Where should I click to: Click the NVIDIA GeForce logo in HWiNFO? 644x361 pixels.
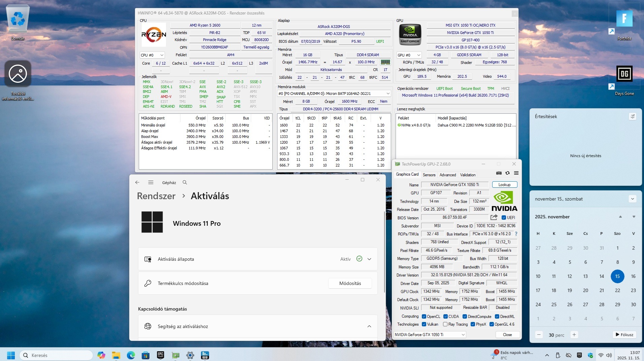[x=410, y=35]
